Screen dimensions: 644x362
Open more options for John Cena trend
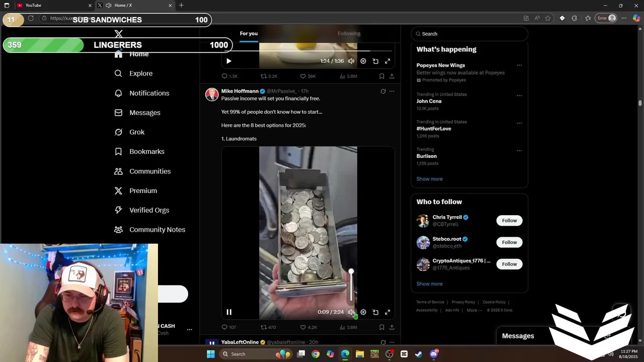click(519, 96)
